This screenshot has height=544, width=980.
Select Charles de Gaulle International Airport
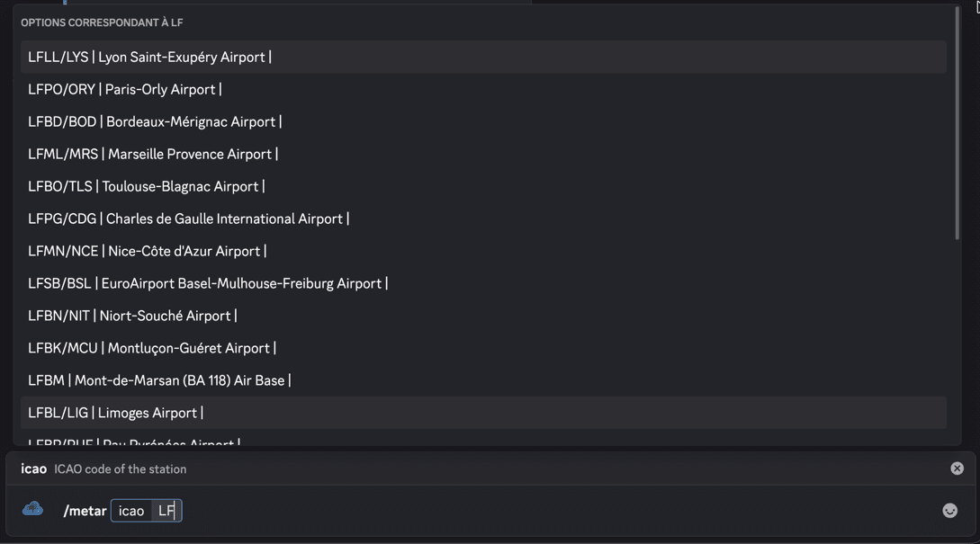(x=187, y=218)
